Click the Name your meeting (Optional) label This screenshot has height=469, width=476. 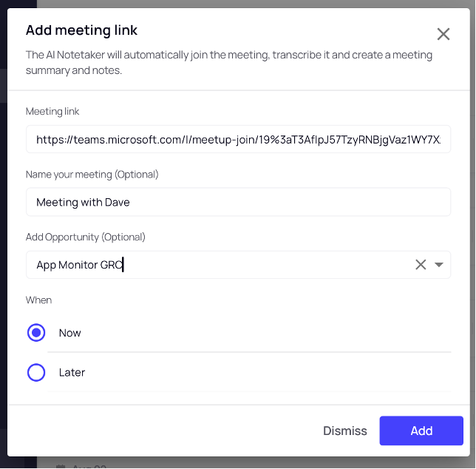(x=92, y=175)
